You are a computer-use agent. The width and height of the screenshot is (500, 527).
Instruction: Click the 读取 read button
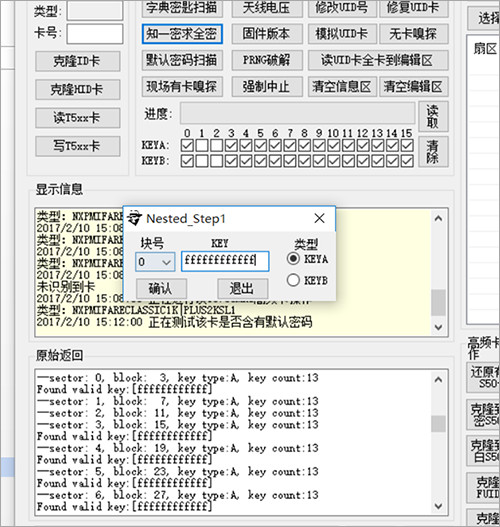pos(433,116)
